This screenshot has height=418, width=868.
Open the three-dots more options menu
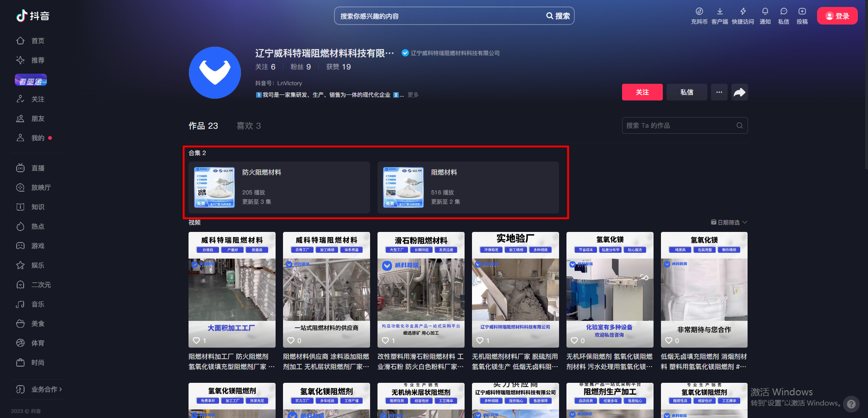click(719, 92)
